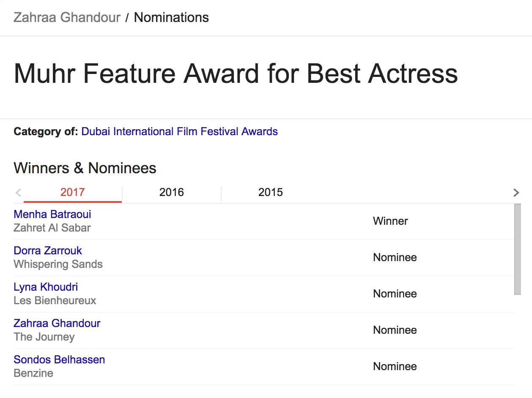The height and width of the screenshot is (398, 532).
Task: Click the left chevron arrow before 2017
Action: click(x=18, y=193)
